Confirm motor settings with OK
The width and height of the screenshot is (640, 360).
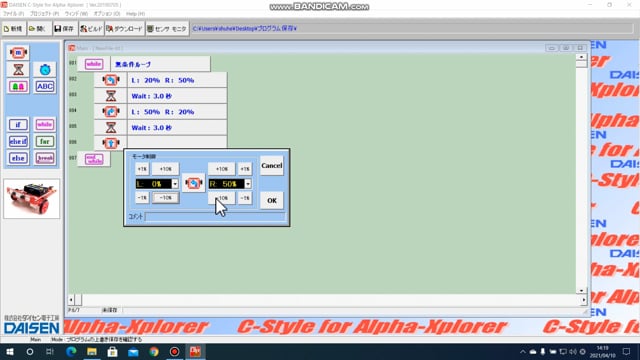coord(272,200)
